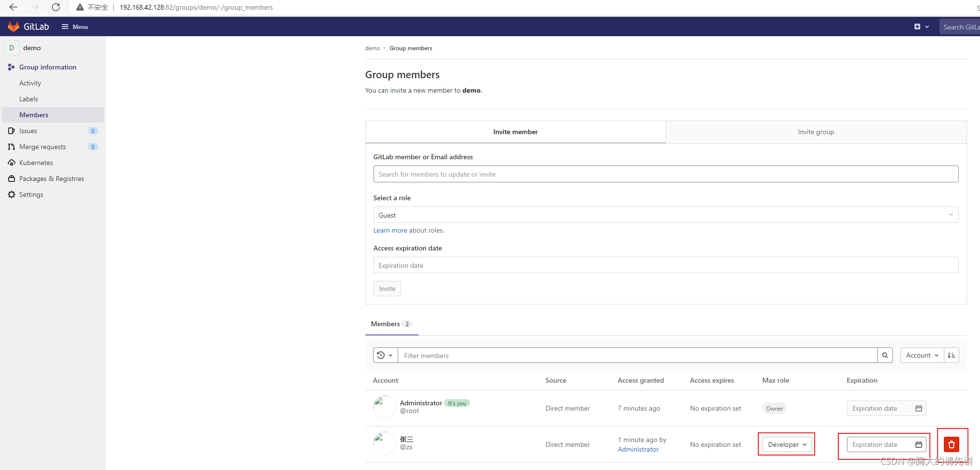Select the Invite member tab
Screen dimensions: 980x470
point(515,132)
